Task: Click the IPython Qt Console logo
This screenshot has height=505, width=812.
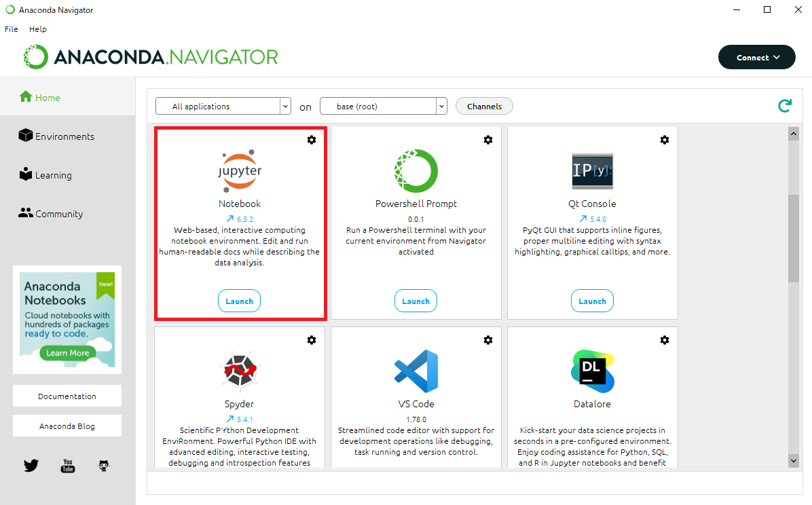Action: 593,171
